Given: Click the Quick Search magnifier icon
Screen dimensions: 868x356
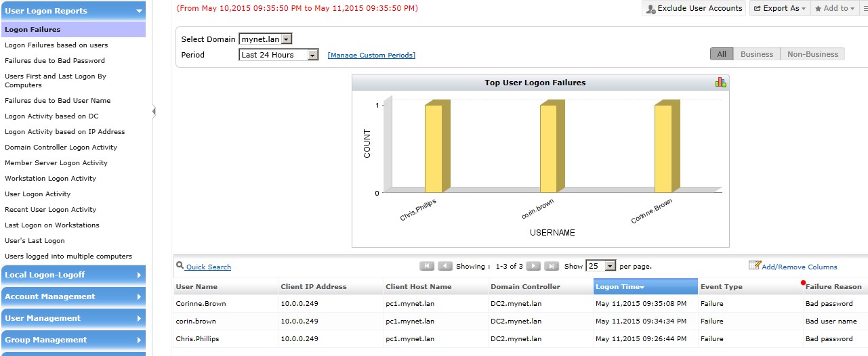Looking at the screenshot, I should pos(180,266).
